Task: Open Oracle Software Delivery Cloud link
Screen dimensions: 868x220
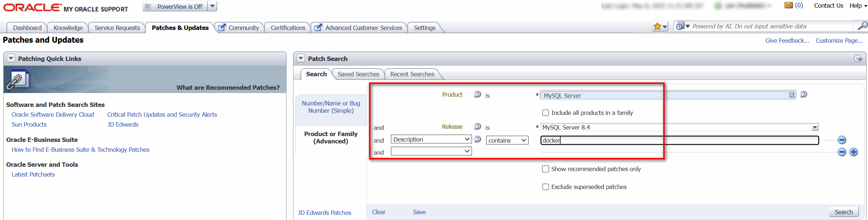Action: [x=53, y=115]
